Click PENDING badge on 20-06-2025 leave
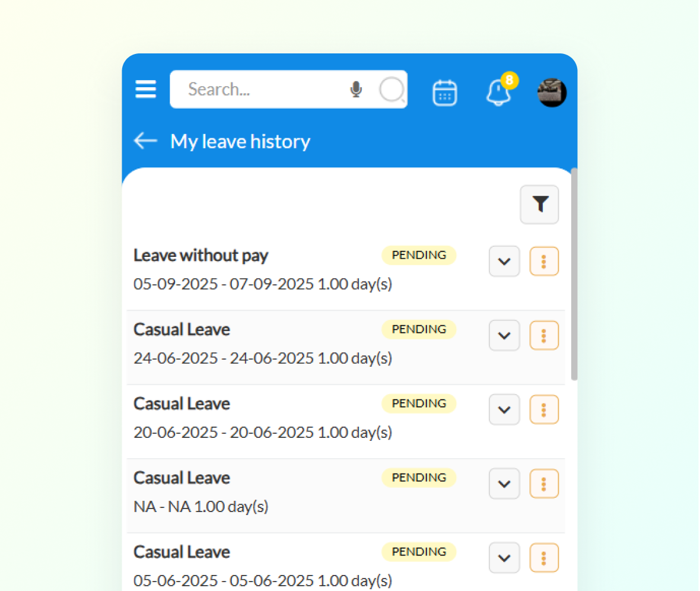700x591 pixels. tap(419, 403)
